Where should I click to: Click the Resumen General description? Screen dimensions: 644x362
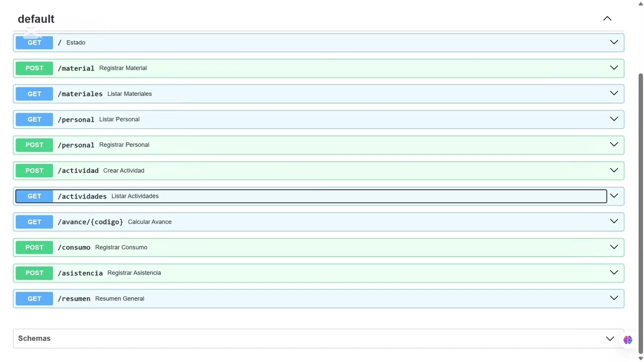(x=119, y=299)
